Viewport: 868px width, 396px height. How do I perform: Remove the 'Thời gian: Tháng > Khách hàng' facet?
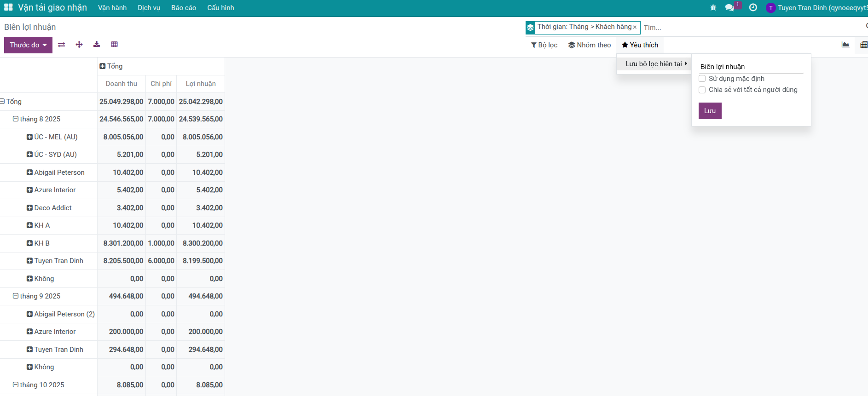point(635,28)
